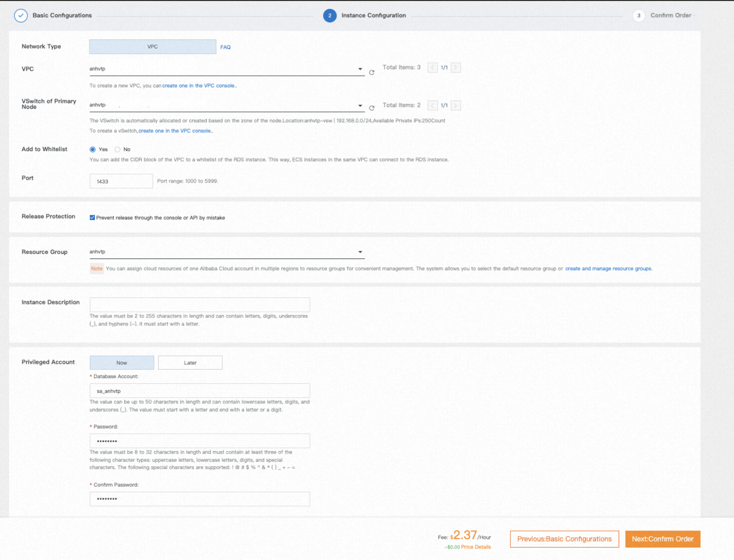Toggle the Prevent release by mistake checkbox
This screenshot has width=734, height=560.
coord(92,218)
